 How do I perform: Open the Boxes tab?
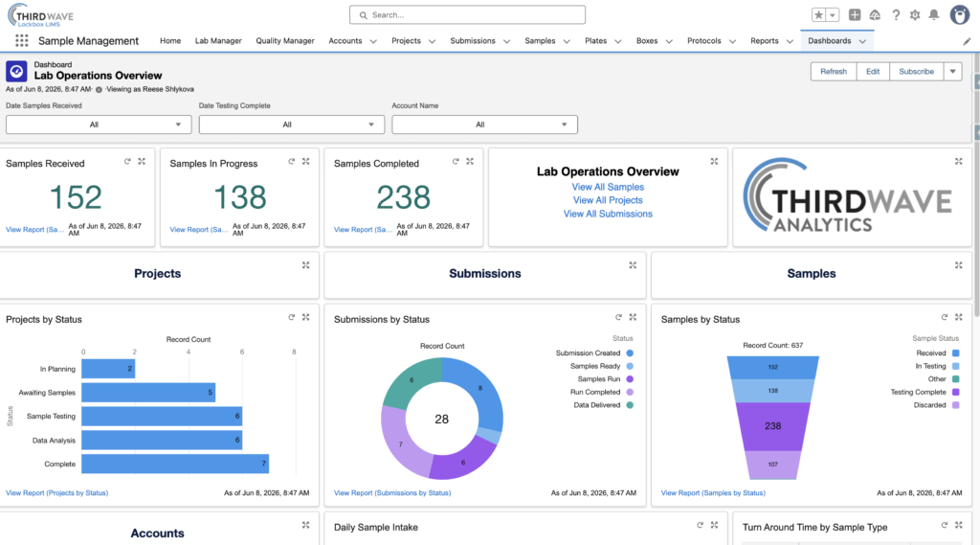[x=647, y=40]
